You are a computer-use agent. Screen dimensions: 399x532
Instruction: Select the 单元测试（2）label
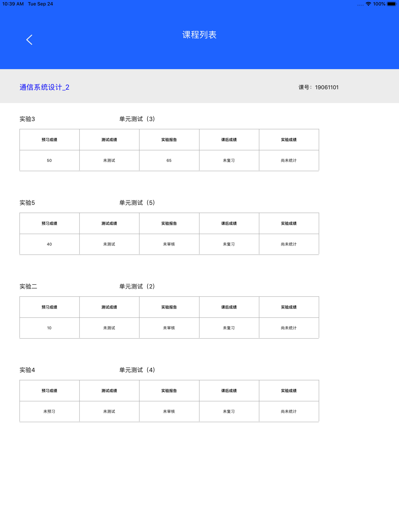(137, 286)
